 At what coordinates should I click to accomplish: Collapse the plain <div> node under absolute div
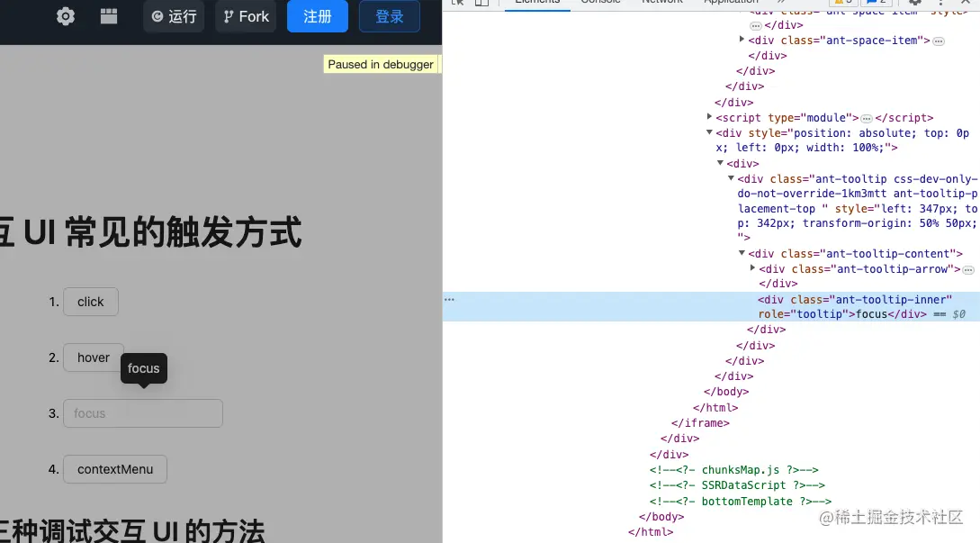[720, 163]
